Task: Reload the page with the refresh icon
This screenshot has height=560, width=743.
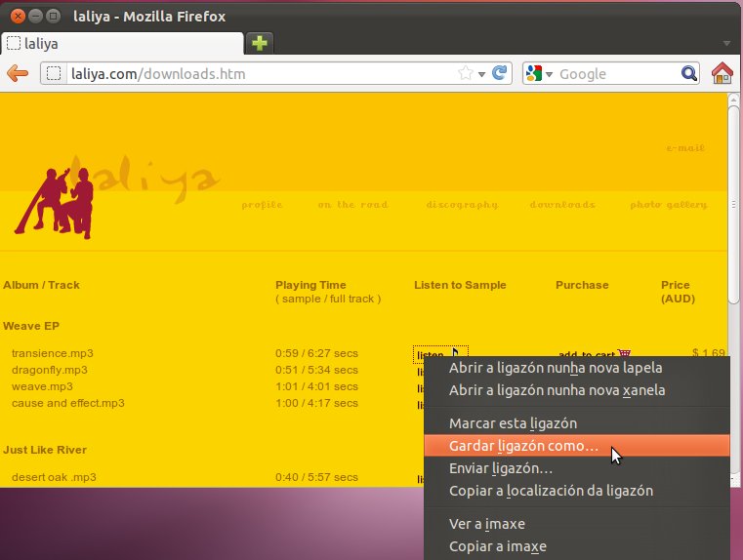Action: click(499, 73)
